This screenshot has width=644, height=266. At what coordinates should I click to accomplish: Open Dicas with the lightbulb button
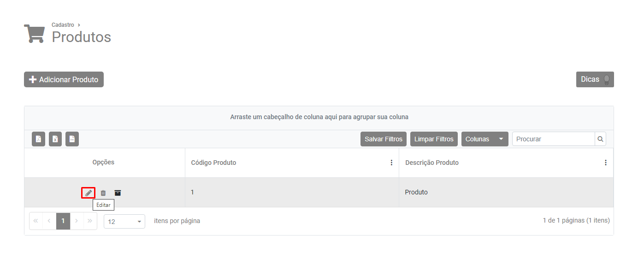click(595, 79)
